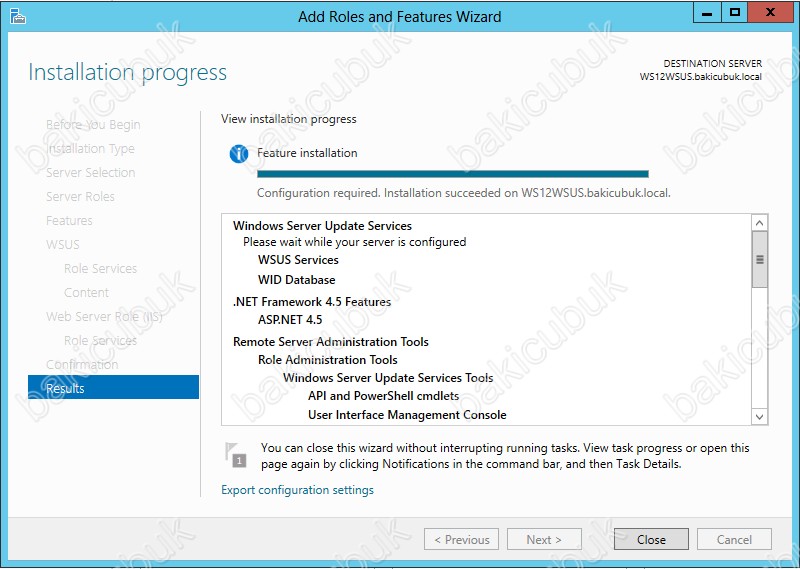Click the .NET Framework 4.5 Features entry

(312, 302)
